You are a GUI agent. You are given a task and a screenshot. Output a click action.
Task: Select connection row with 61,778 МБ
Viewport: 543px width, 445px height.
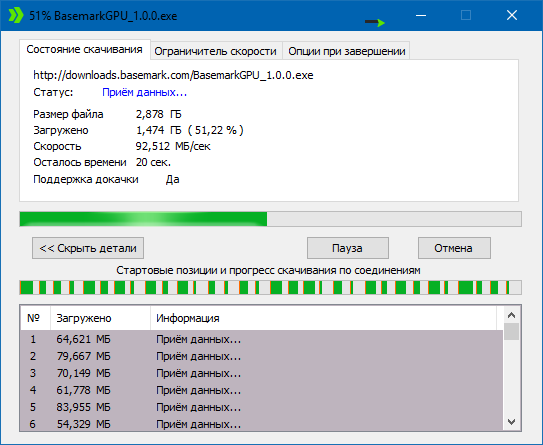pyautogui.click(x=261, y=390)
